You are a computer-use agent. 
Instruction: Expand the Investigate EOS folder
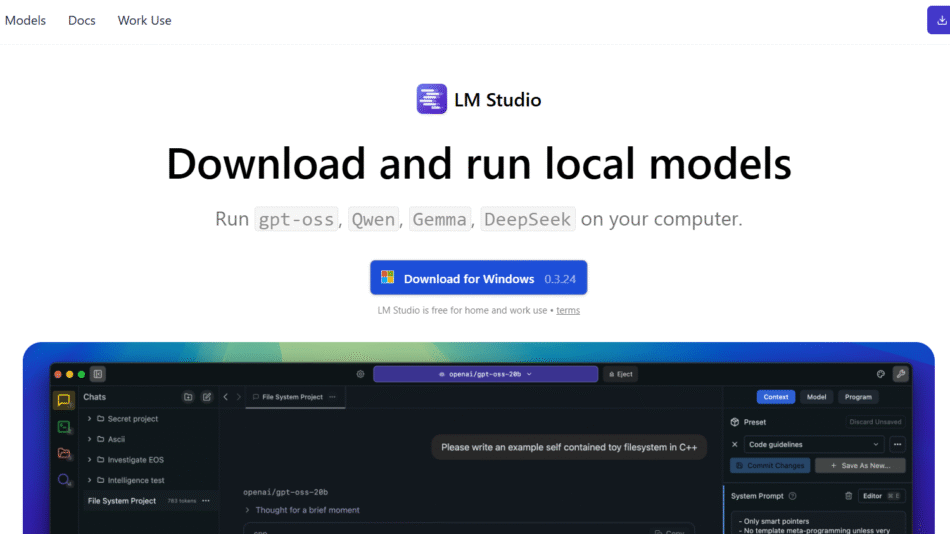(89, 460)
